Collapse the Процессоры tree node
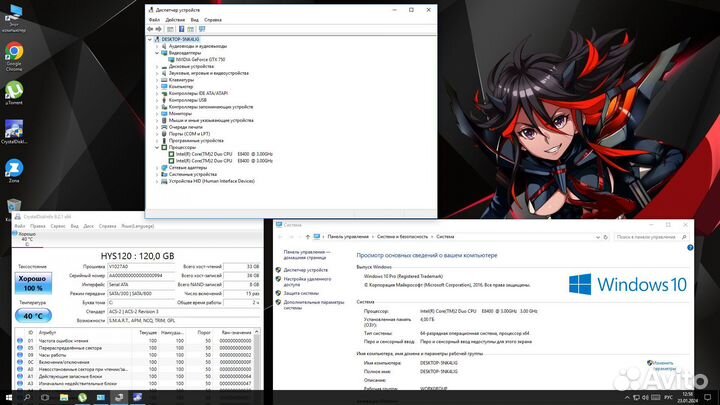Viewport: 720px width, 405px height. coord(157,148)
